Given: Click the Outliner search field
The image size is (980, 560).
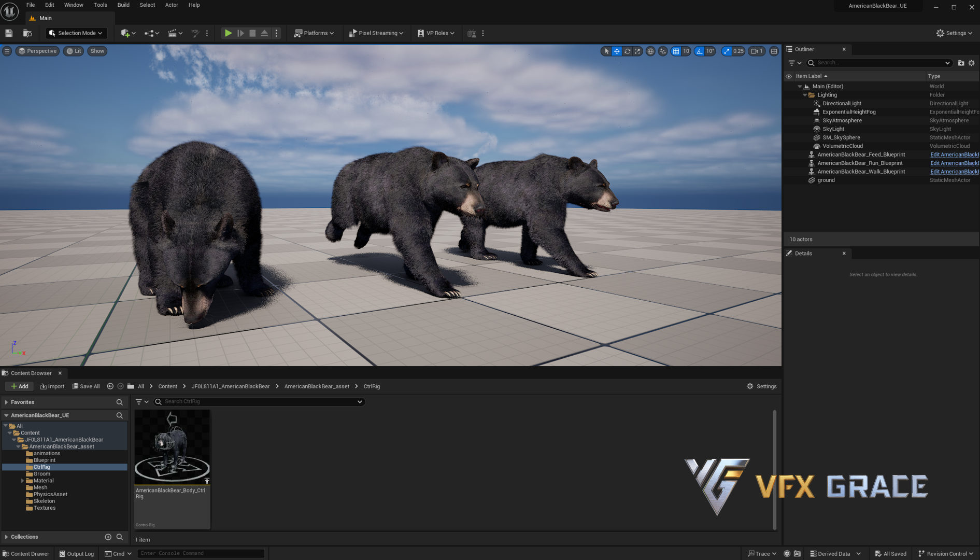Looking at the screenshot, I should coord(879,63).
